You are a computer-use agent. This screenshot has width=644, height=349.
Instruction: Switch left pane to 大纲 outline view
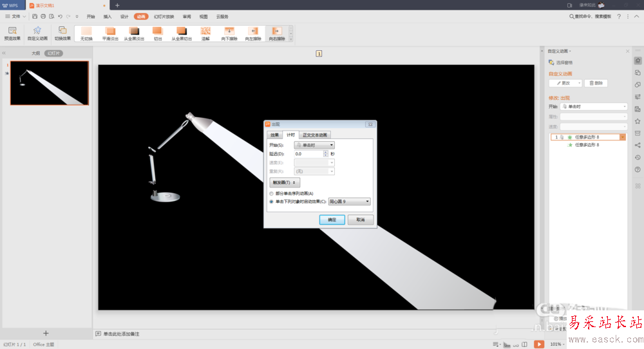coord(36,53)
